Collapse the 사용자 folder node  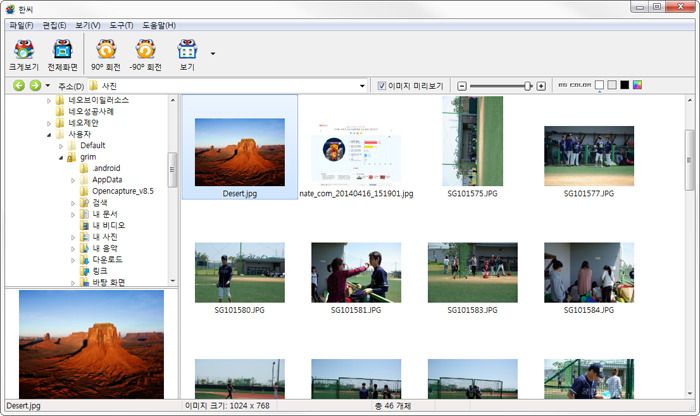49,134
